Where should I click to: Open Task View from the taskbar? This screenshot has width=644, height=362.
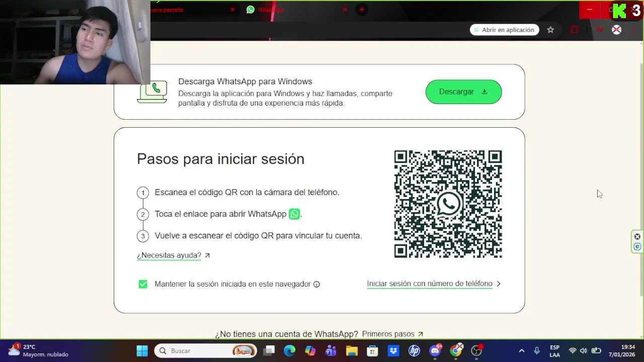pos(269,350)
